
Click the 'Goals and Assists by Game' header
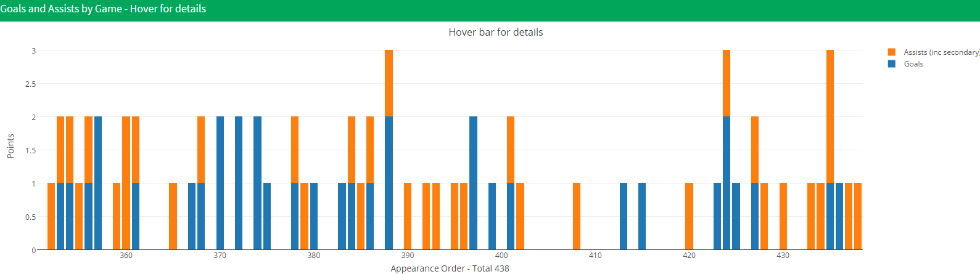[x=103, y=9]
